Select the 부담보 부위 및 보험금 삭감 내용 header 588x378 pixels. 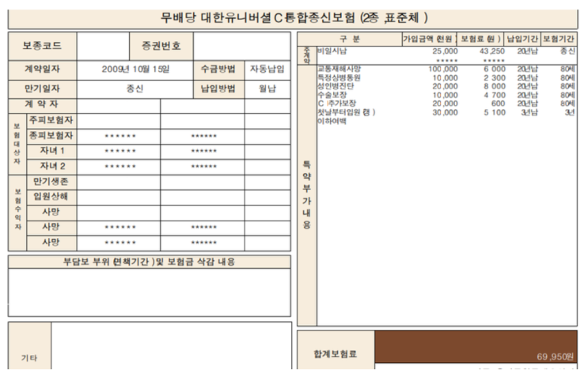click(149, 262)
